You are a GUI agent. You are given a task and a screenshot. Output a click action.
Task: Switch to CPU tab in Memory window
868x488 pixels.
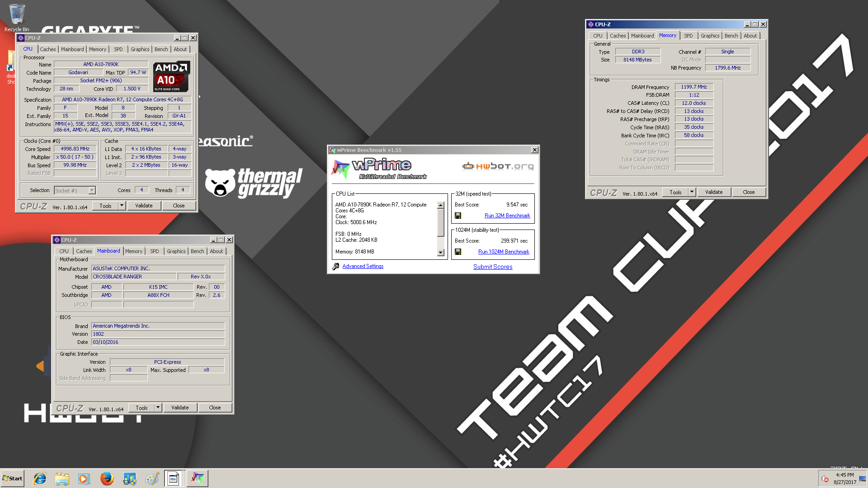598,36
